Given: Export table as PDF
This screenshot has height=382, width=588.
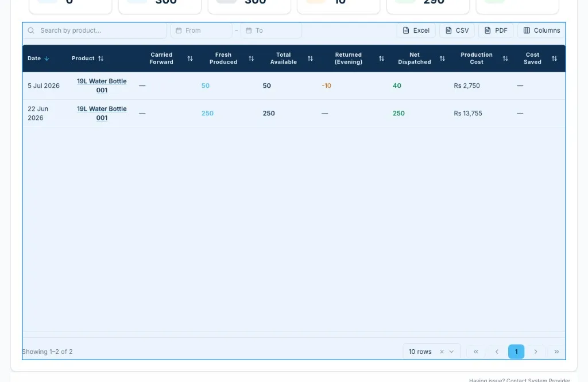Looking at the screenshot, I should point(496,30).
